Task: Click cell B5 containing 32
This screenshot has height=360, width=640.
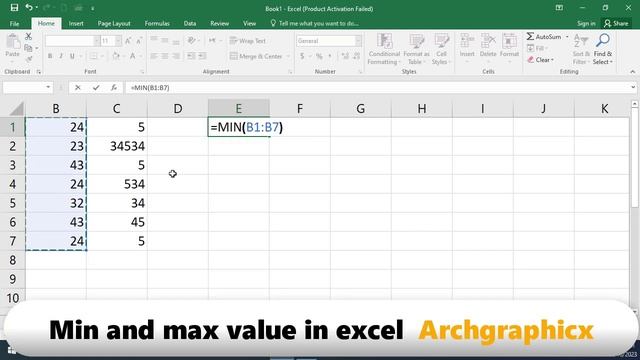Action: point(56,203)
